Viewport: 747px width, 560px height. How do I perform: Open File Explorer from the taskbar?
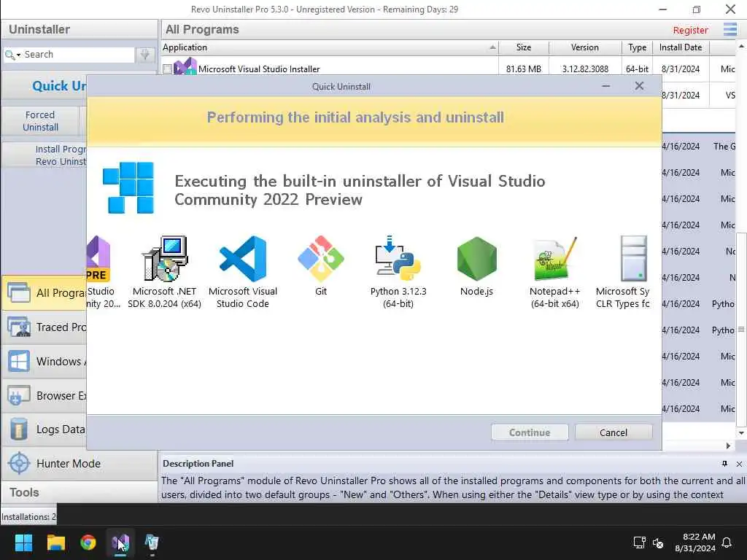coord(55,542)
